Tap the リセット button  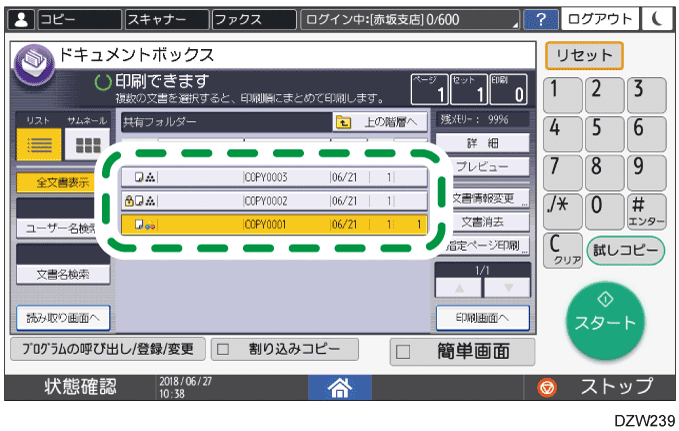[x=584, y=55]
